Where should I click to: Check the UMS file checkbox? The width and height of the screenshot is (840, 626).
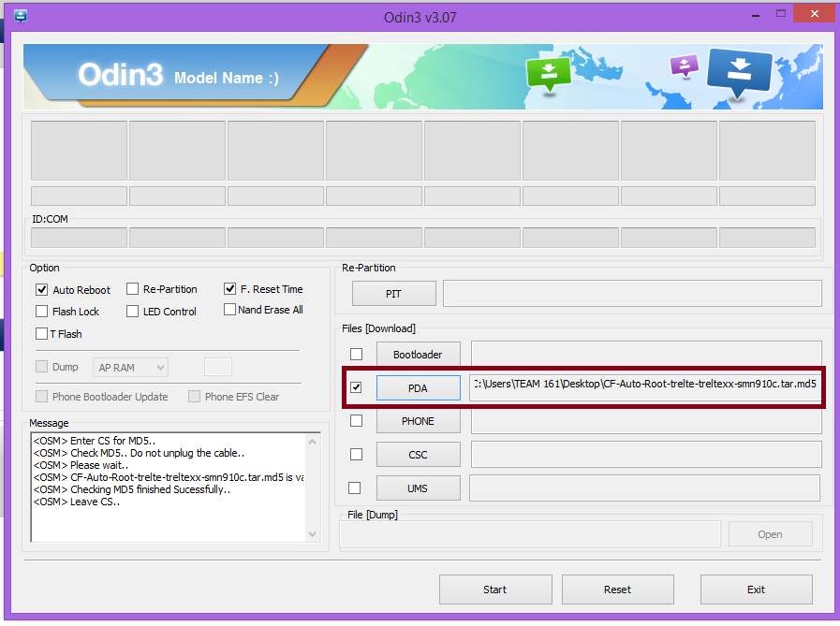354,488
